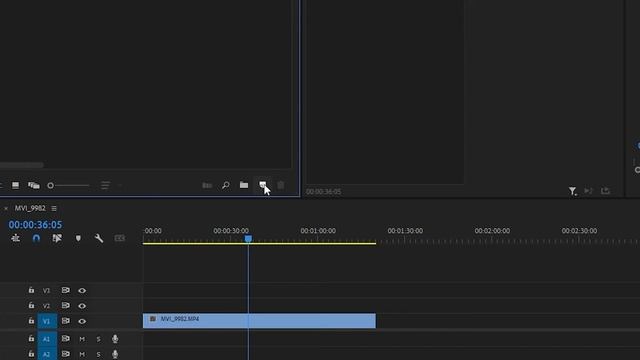The image size is (640, 360).
Task: Click the blue timeline timecode 00:00:36:05
Action: 36,224
